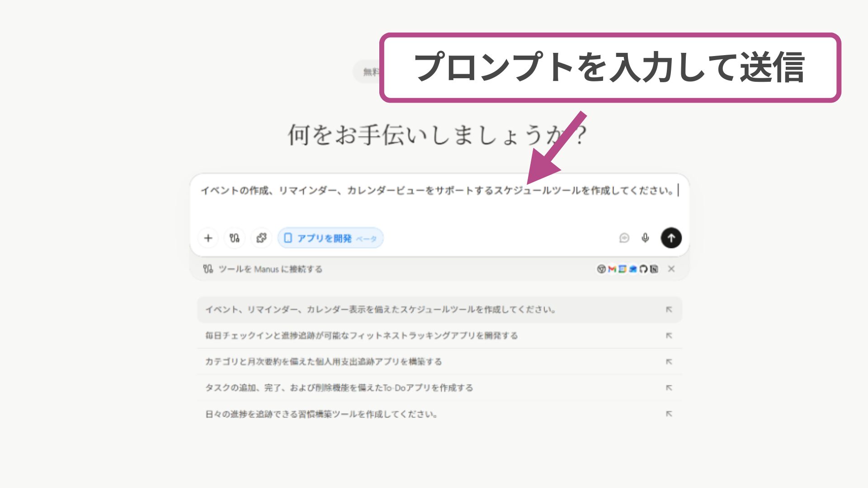
Task: Select the fitness tracking app suggestion
Action: (362, 336)
